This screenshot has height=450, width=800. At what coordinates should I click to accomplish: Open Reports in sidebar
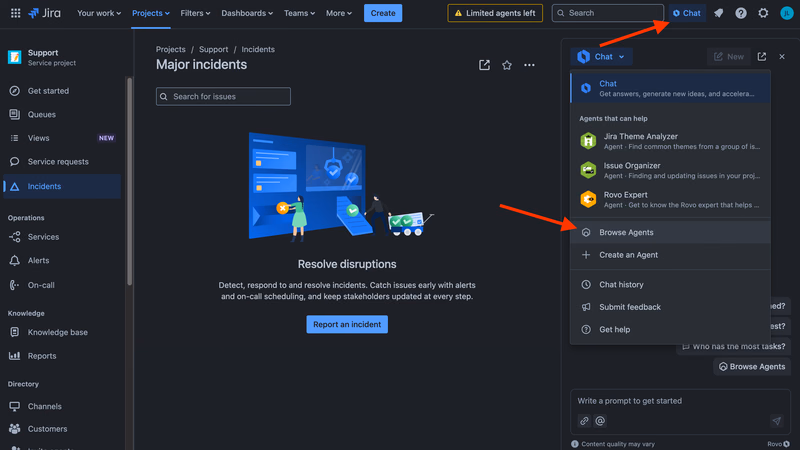tap(62, 356)
